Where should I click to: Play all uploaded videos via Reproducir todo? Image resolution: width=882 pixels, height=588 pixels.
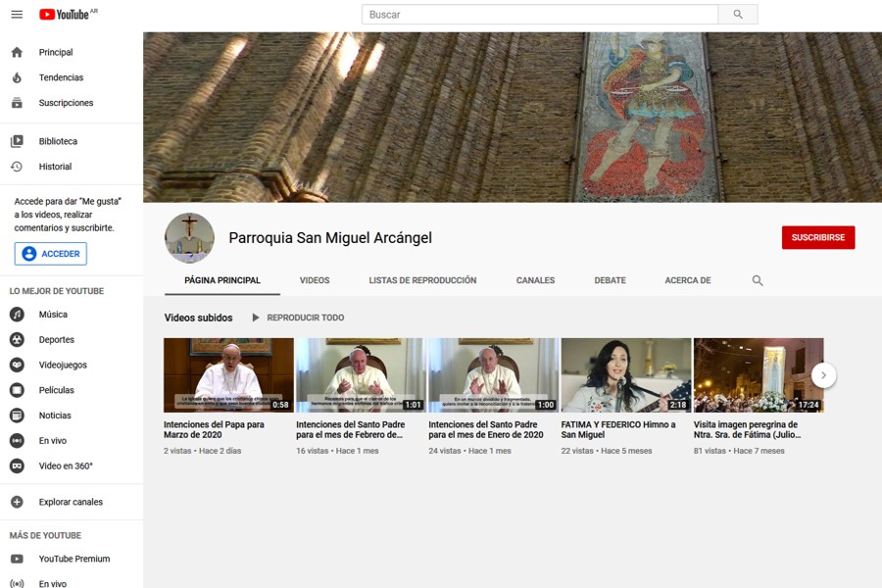[x=298, y=318]
